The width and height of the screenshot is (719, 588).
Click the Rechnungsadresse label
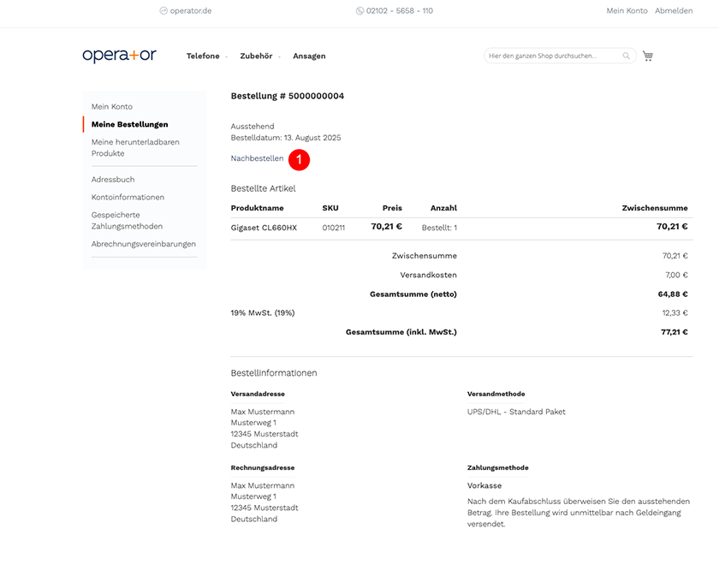[x=263, y=467]
